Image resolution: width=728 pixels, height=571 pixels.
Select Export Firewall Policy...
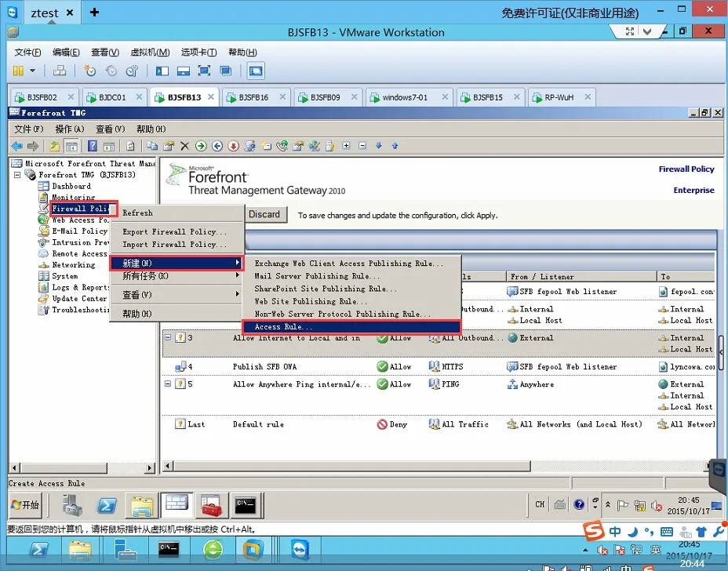pyautogui.click(x=176, y=231)
